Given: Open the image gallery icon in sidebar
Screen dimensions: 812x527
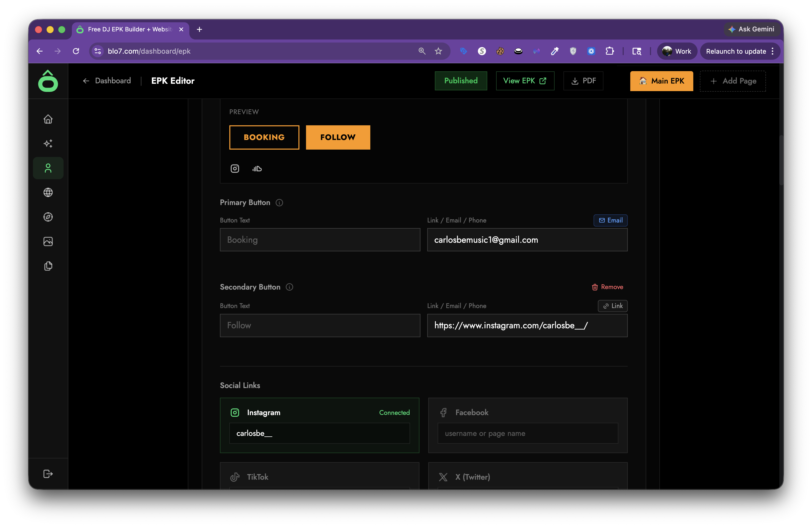Looking at the screenshot, I should (x=48, y=241).
